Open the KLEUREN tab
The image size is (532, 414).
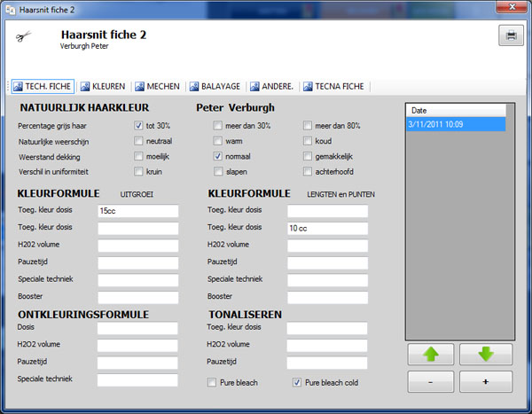pyautogui.click(x=103, y=87)
